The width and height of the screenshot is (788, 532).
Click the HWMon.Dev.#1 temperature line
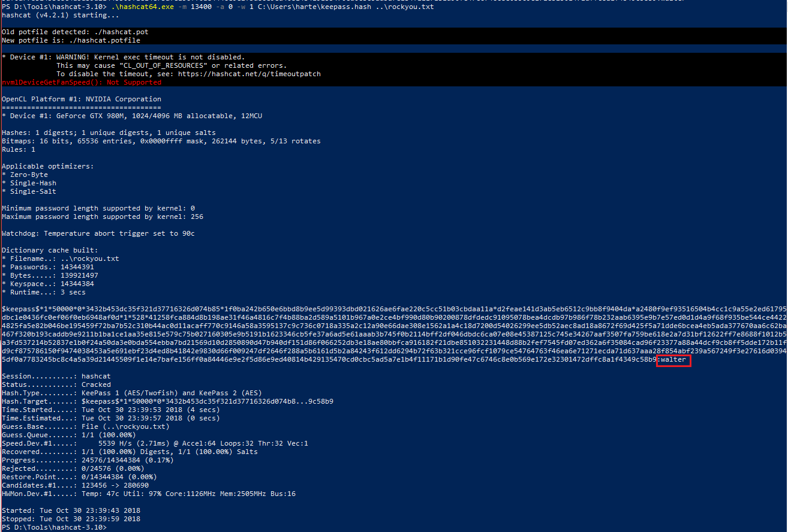(149, 494)
